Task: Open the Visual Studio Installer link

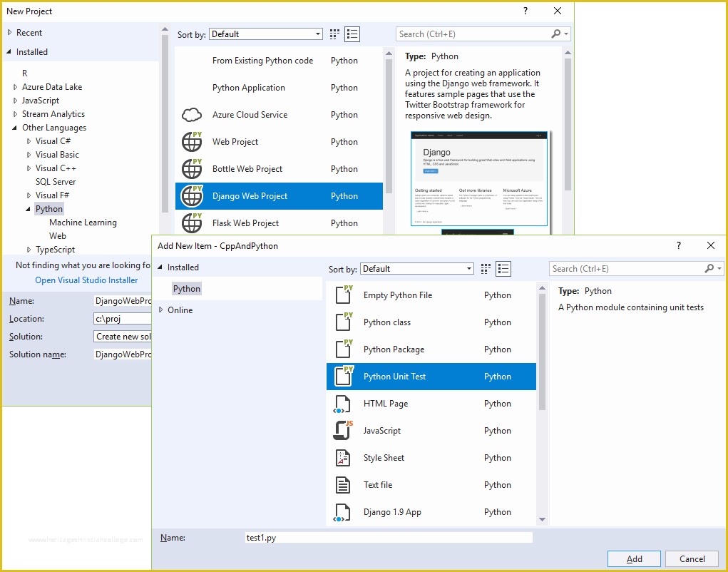Action: click(86, 280)
